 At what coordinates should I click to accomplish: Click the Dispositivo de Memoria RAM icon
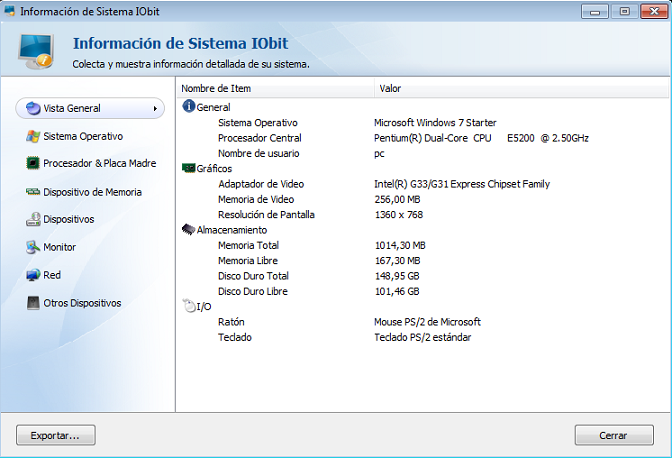point(33,192)
